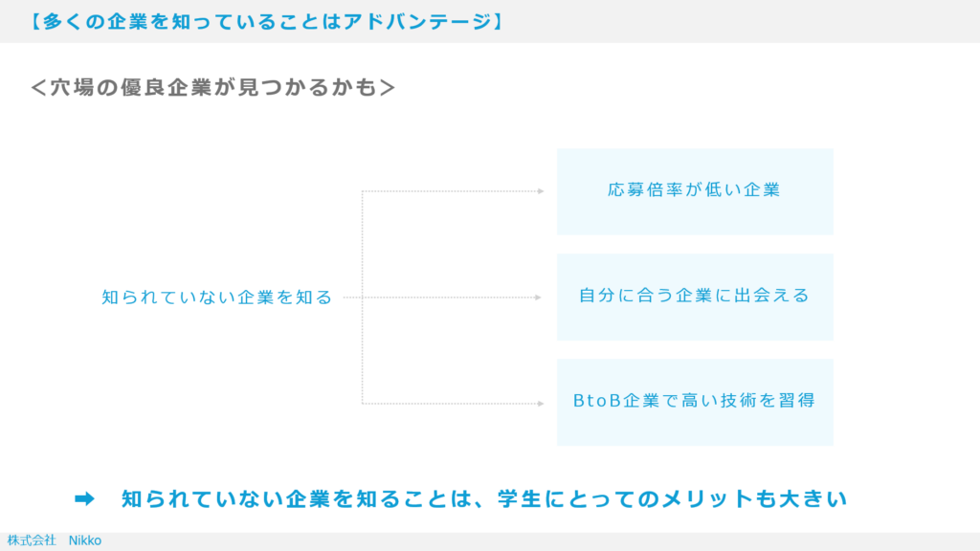
Task: Click the closing bracket 】 of the title
Action: click(497, 21)
